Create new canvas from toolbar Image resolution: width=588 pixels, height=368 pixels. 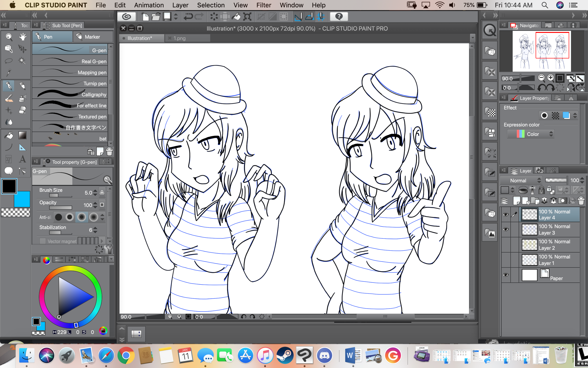[145, 17]
